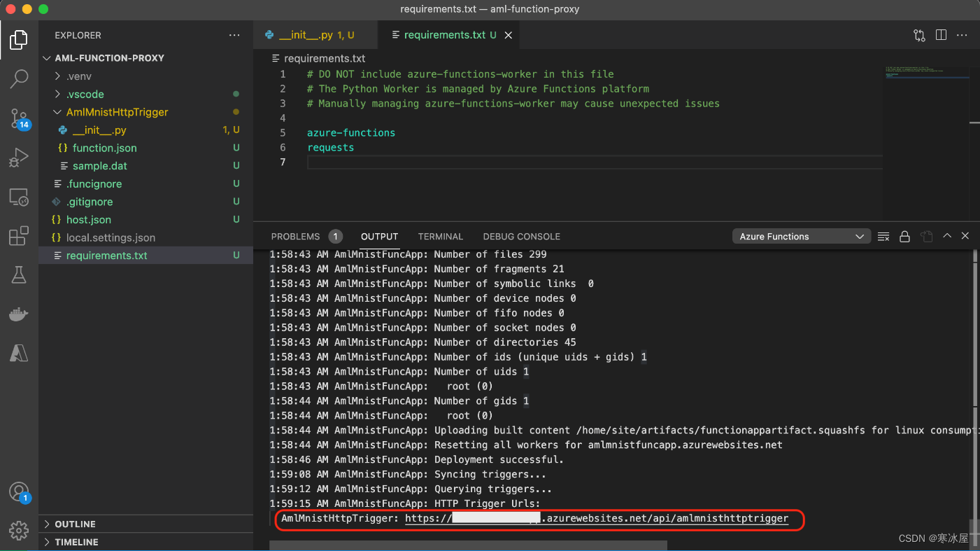This screenshot has height=551, width=980.
Task: Switch to the PROBLEMS panel tab
Action: [x=306, y=237]
